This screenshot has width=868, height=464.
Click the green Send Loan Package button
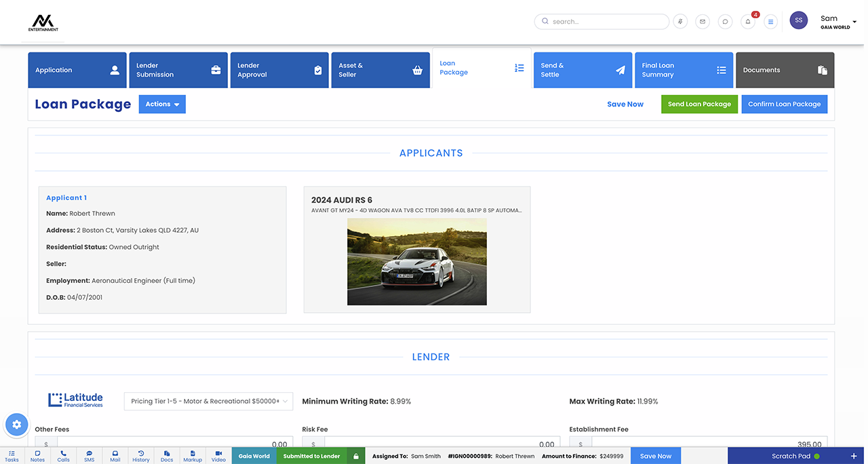699,104
